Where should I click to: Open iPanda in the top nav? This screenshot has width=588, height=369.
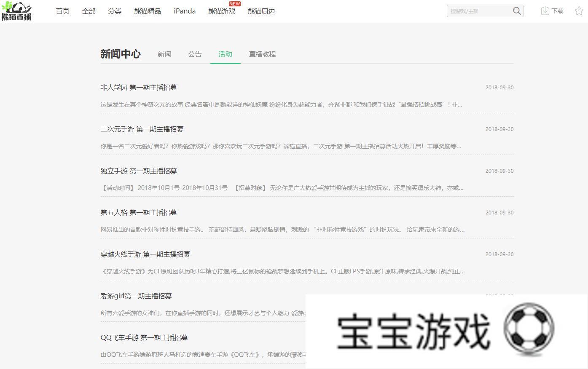click(x=185, y=11)
